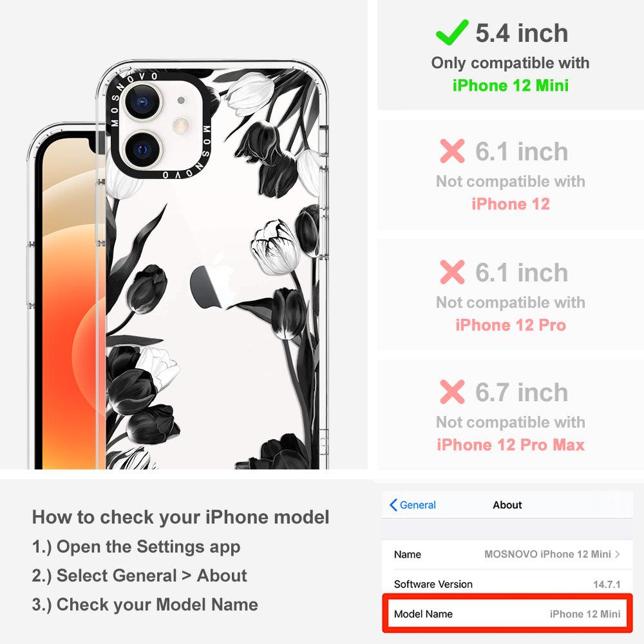644x644 pixels.
Task: Click the lower camera lens on the case
Action: click(x=142, y=150)
